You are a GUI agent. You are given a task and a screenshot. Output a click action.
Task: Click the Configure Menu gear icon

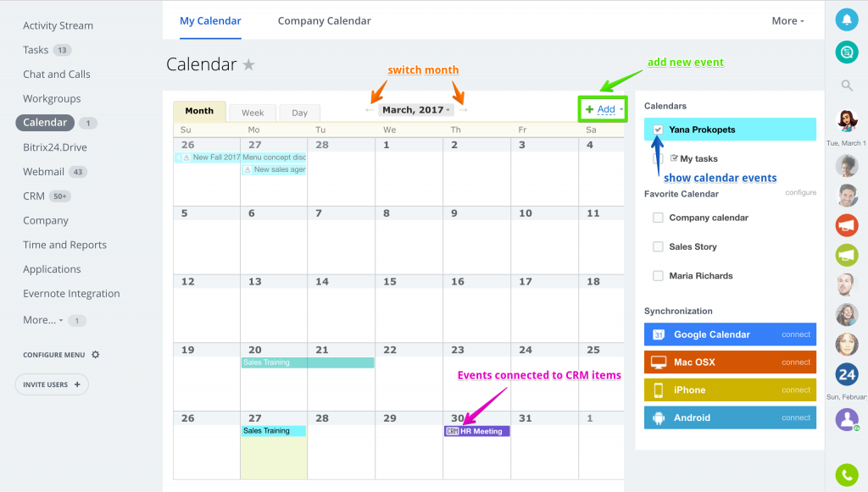(95, 354)
